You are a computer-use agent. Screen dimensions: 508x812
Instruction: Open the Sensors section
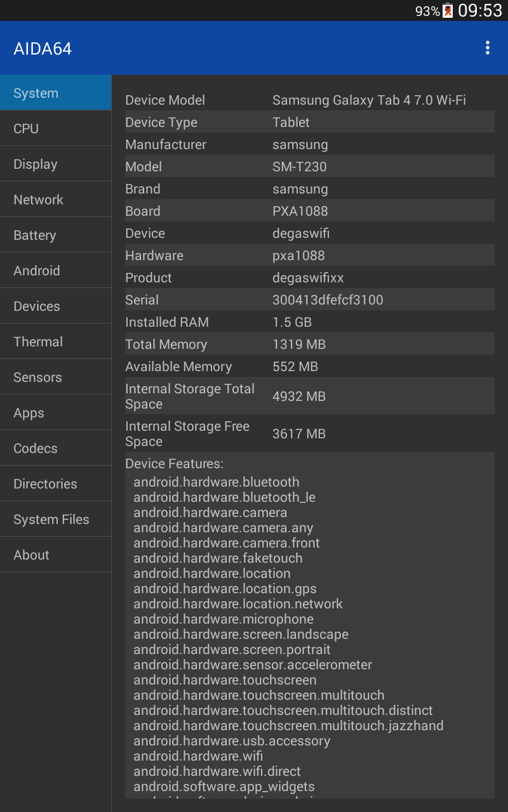(x=55, y=377)
